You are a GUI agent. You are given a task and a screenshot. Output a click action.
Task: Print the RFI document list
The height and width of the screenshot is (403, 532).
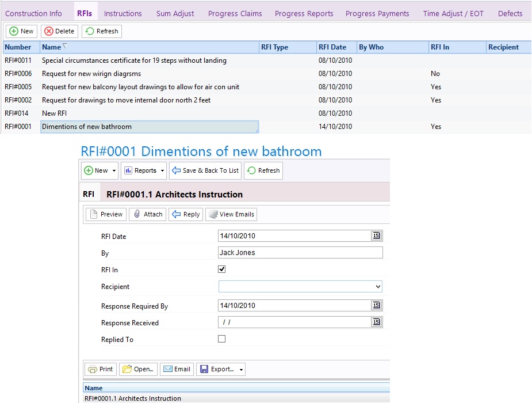click(x=101, y=369)
